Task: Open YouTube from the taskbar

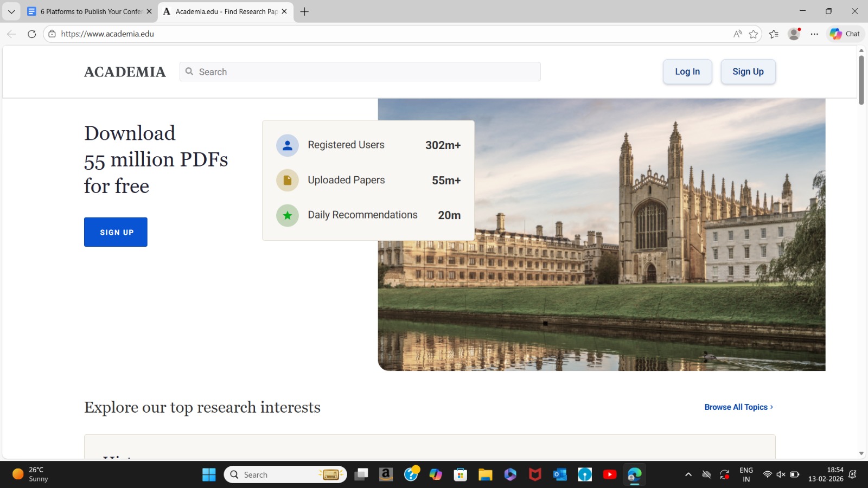Action: (610, 474)
